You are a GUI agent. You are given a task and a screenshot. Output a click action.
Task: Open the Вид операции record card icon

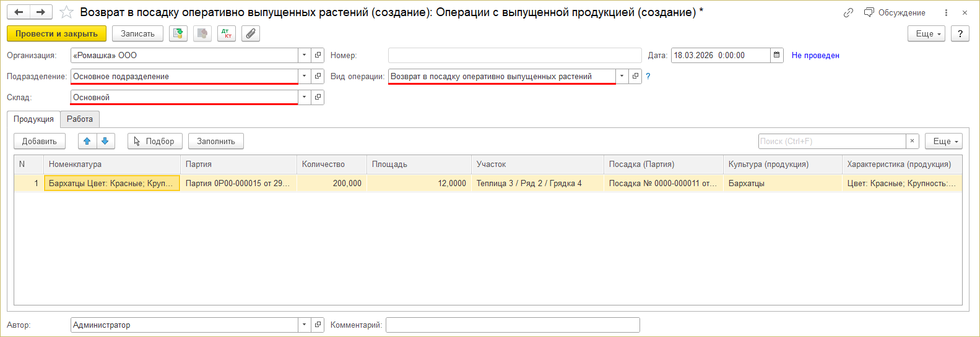click(x=635, y=76)
